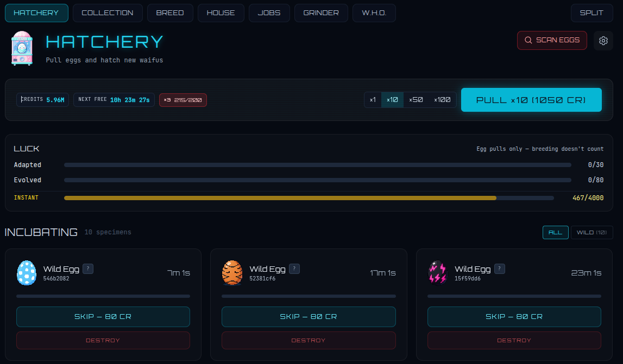Click the SCAN EGGS button
Viewport: 623px width, 364px height.
pyautogui.click(x=552, y=40)
